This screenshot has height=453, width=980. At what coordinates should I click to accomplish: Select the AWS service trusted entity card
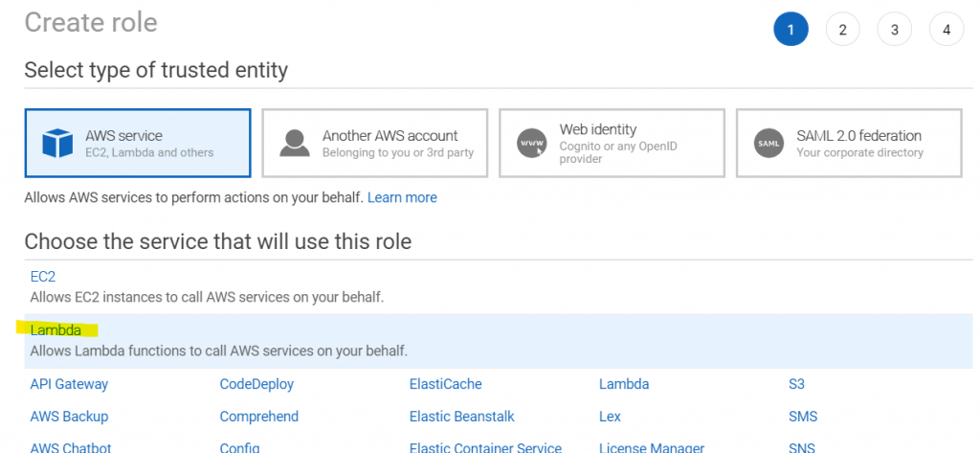point(138,144)
